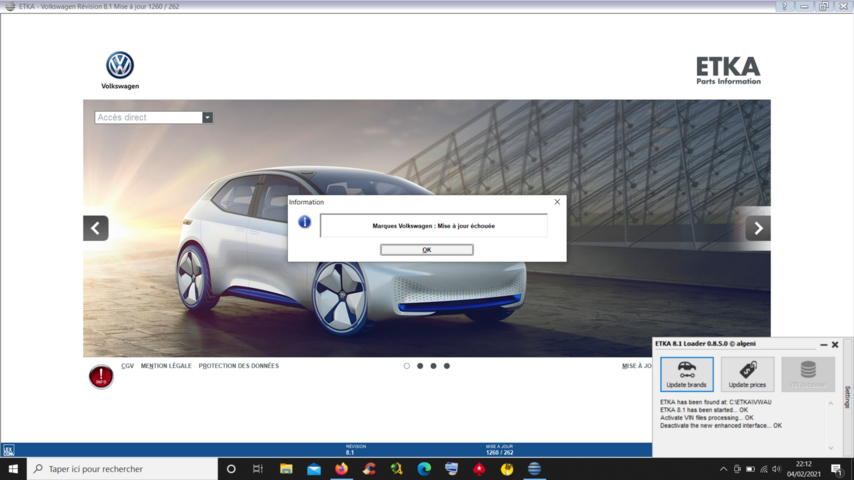
Task: Open the CGV link
Action: coord(127,366)
